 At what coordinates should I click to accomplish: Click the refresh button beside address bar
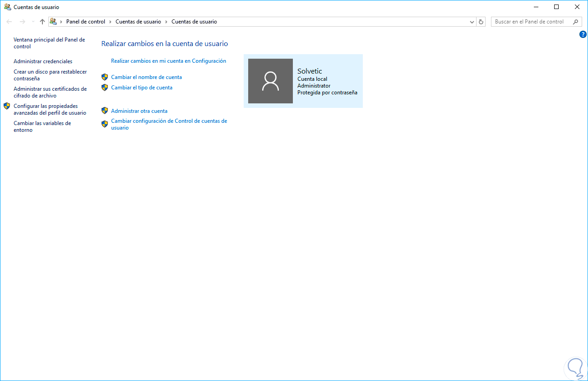pyautogui.click(x=481, y=22)
